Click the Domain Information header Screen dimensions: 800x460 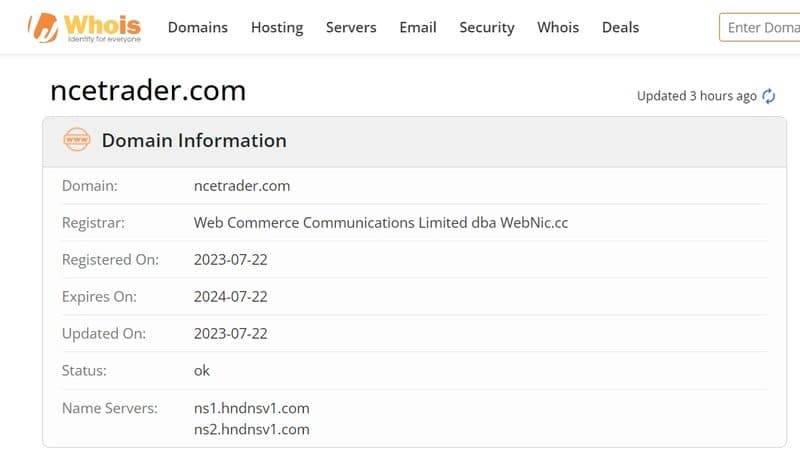pyautogui.click(x=194, y=140)
